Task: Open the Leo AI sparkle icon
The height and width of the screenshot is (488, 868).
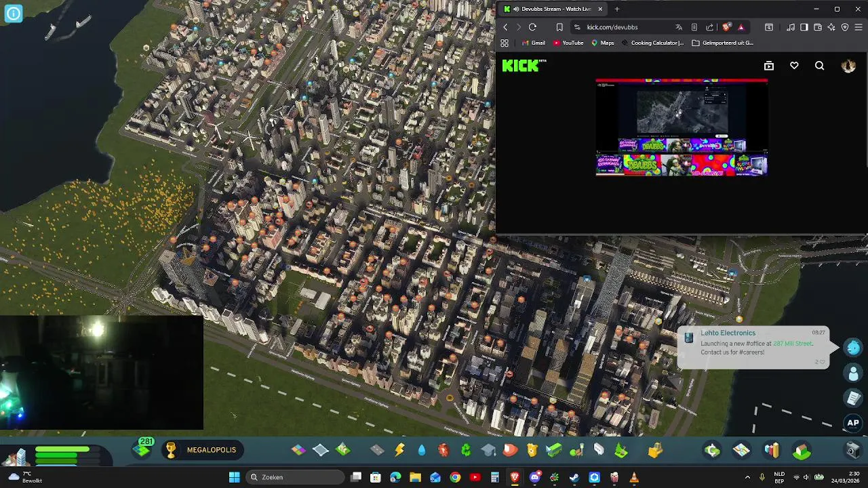Action: (831, 27)
